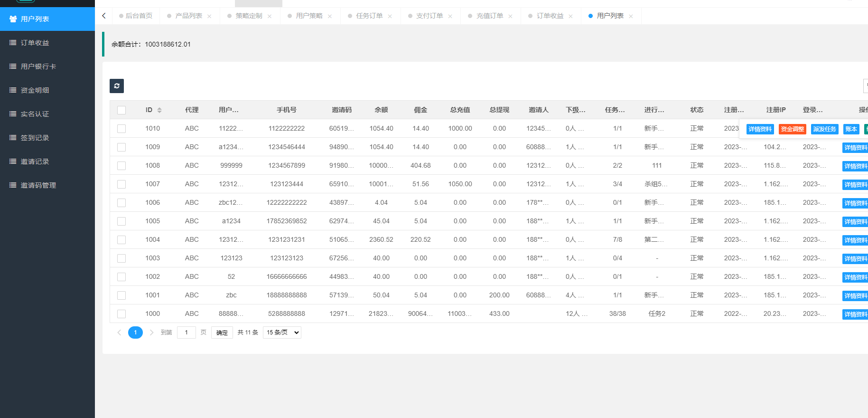The height and width of the screenshot is (418, 868).
Task: Click the tab bar scroll-left arrow
Action: tap(104, 16)
